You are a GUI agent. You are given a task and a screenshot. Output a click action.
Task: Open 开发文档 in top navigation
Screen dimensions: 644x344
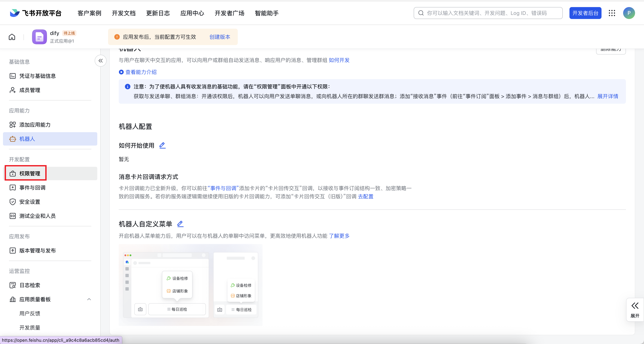(x=124, y=13)
